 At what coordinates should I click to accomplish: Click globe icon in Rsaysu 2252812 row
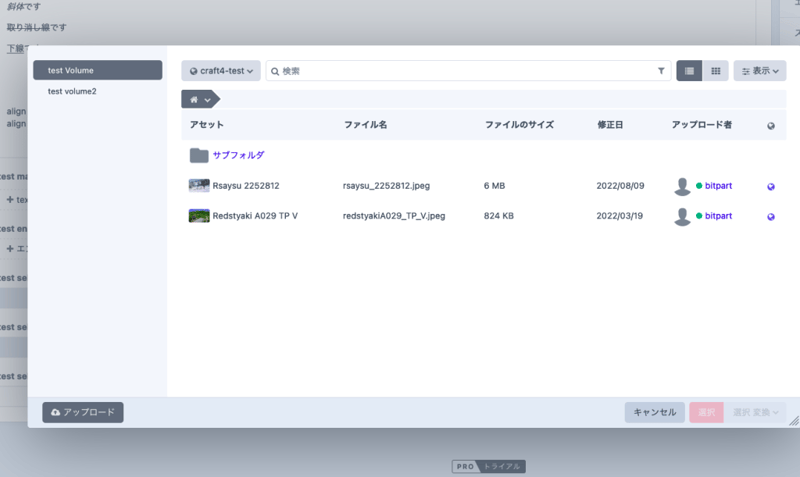(771, 186)
